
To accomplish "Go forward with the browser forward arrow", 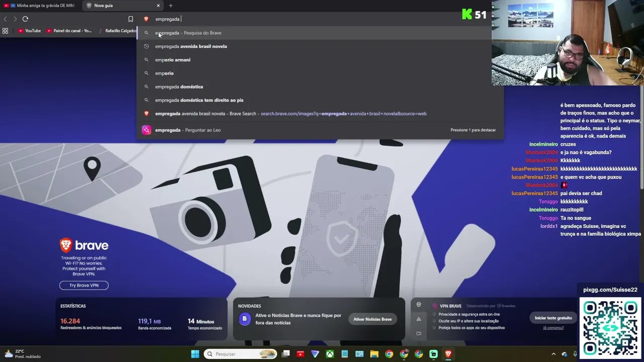I will pos(15,19).
